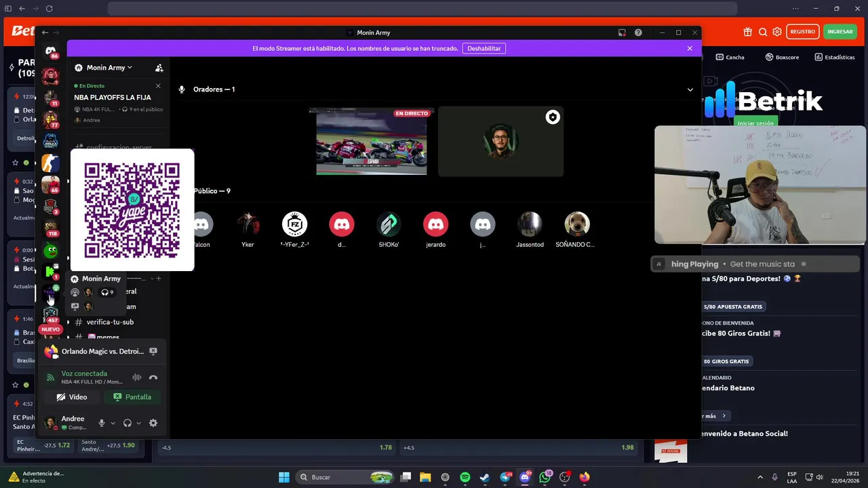Switch to Estadísticas tab in Betano

tap(835, 57)
